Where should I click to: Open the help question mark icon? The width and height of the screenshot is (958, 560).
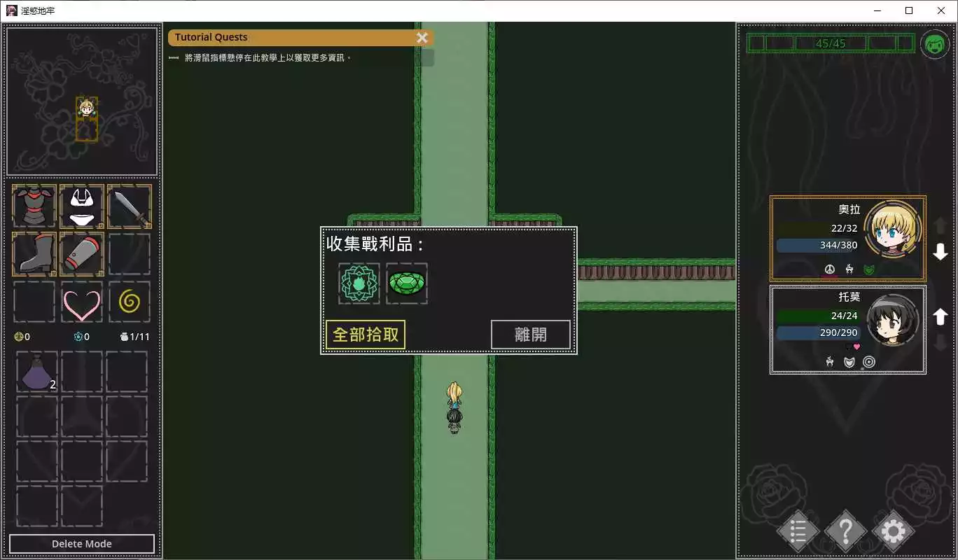pos(845,531)
